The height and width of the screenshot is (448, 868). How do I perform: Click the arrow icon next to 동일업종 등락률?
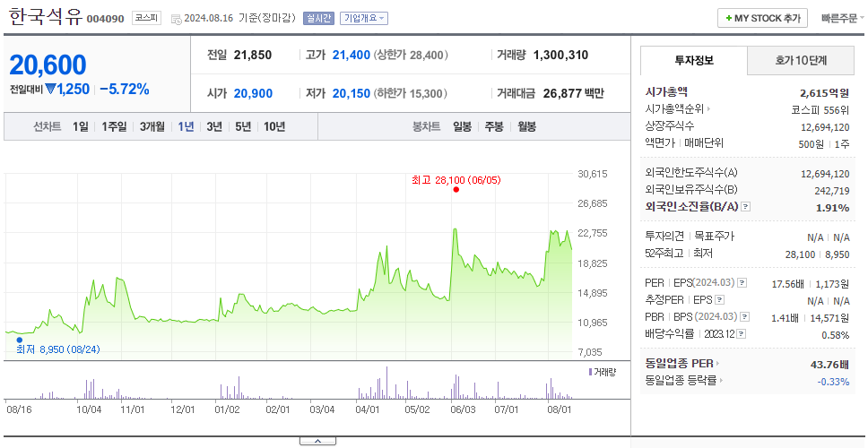pos(723,381)
